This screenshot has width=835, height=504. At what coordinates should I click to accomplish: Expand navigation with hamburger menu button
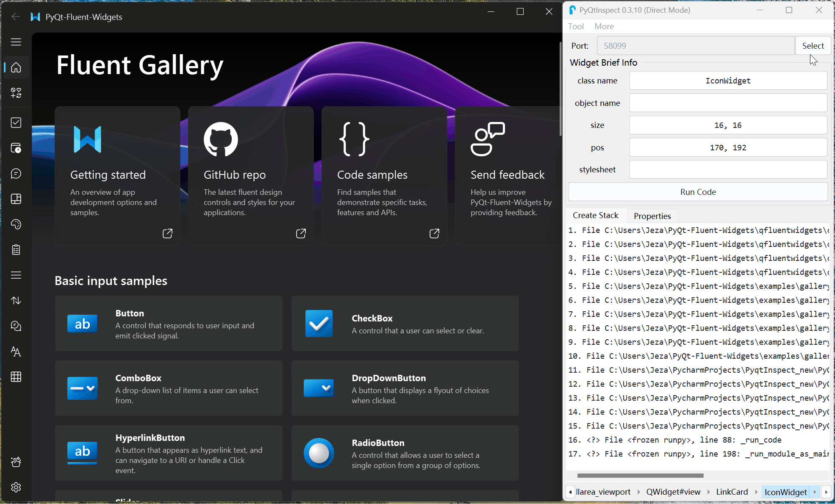[16, 42]
